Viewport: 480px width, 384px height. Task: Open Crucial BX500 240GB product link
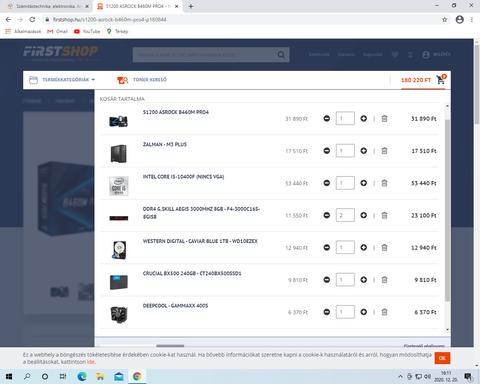pos(192,273)
